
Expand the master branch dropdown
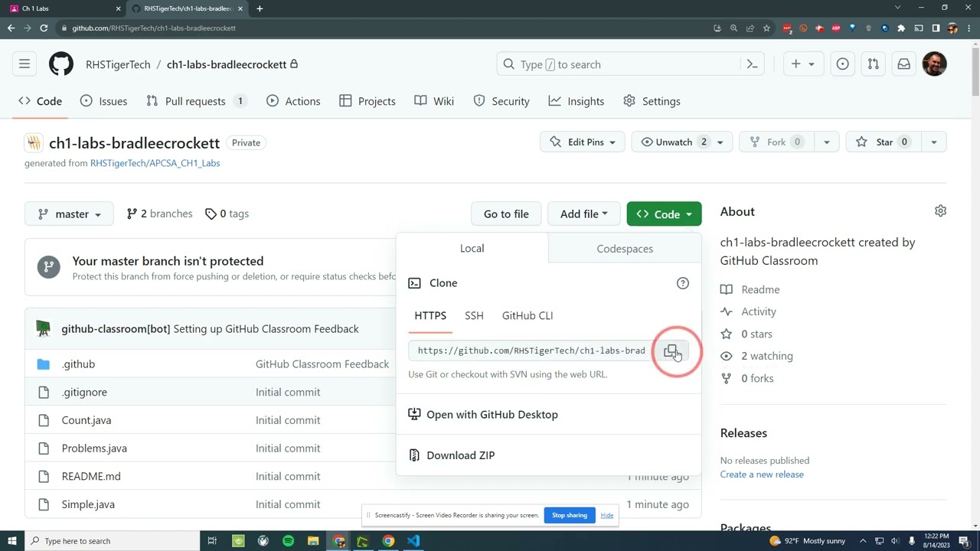(x=69, y=214)
